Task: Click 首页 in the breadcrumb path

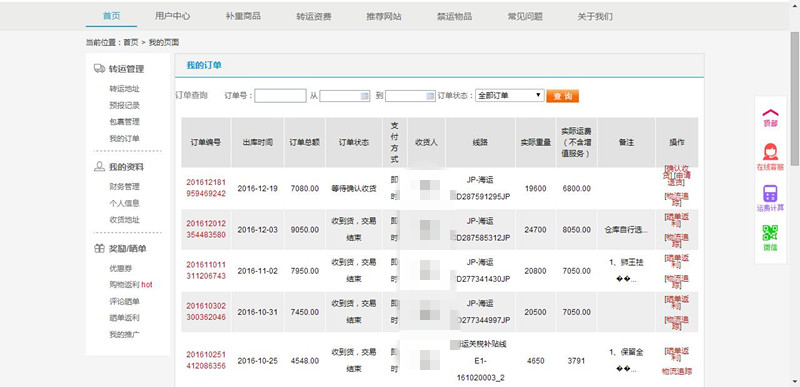Action: tap(131, 42)
